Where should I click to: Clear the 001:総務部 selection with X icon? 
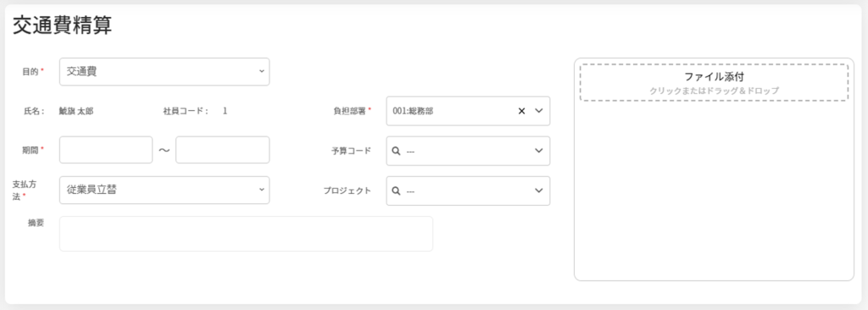pos(521,111)
